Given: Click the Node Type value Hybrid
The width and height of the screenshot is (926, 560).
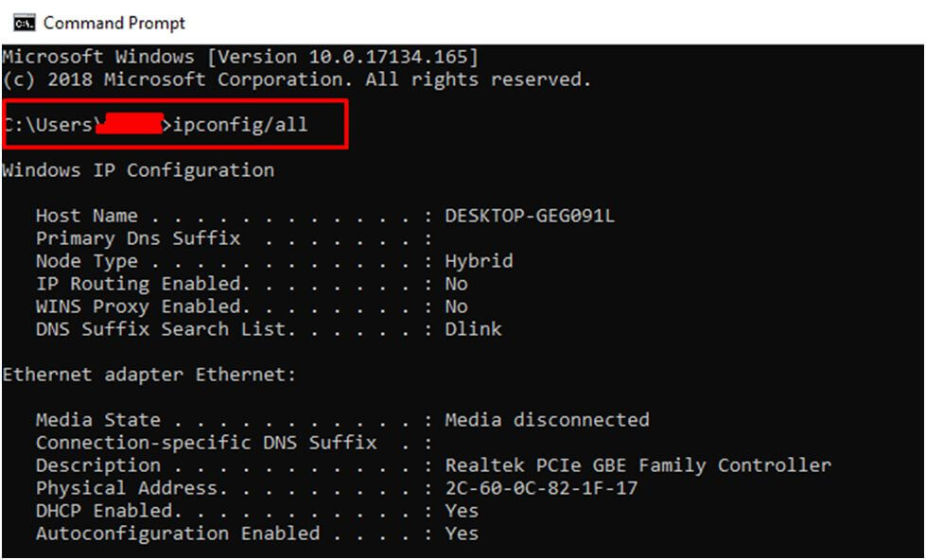Looking at the screenshot, I should coord(479,261).
